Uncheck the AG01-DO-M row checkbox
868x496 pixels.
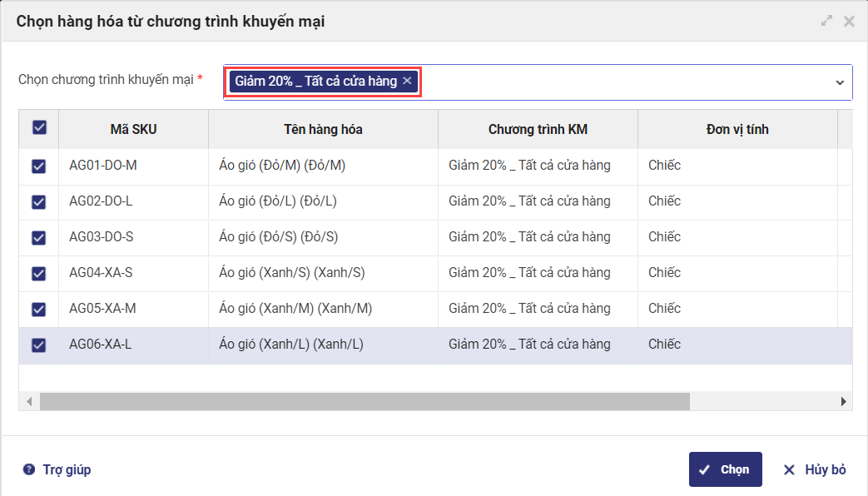click(39, 166)
